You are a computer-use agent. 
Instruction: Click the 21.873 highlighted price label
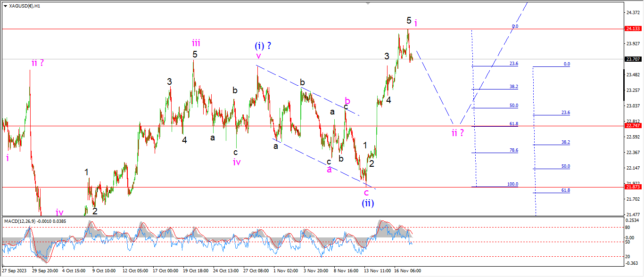(x=632, y=187)
